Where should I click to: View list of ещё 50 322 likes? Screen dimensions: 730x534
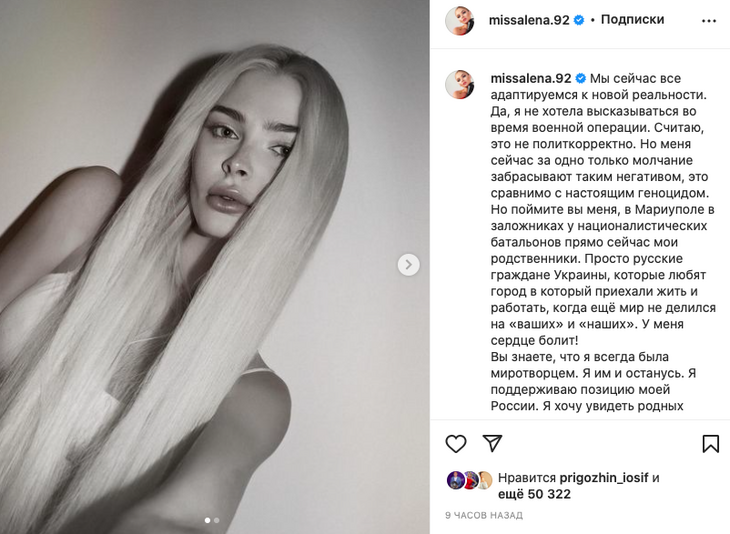(x=534, y=494)
